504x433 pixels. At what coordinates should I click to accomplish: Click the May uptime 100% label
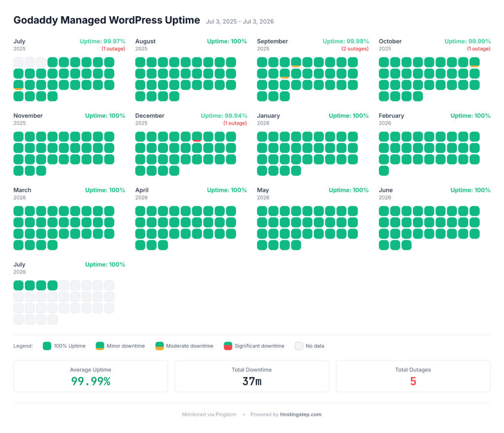coord(349,190)
